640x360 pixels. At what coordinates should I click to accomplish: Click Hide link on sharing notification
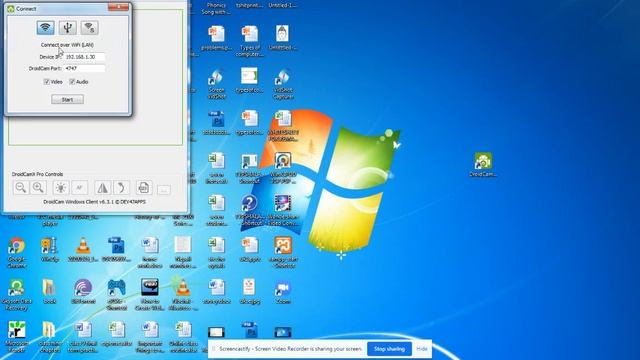tap(422, 349)
